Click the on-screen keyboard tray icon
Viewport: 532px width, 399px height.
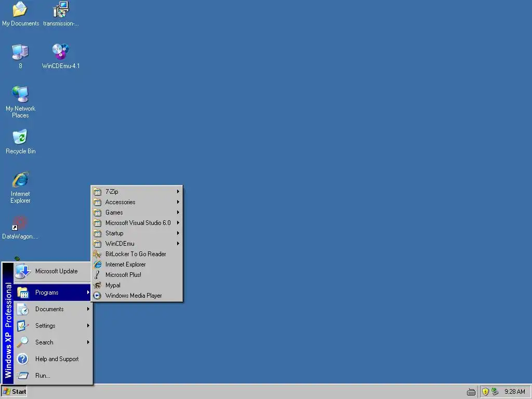coord(471,392)
